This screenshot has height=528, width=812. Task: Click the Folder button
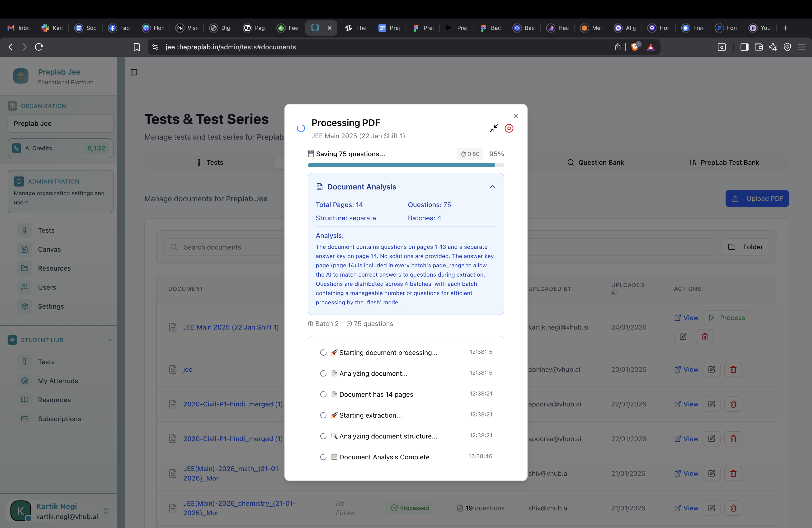745,247
